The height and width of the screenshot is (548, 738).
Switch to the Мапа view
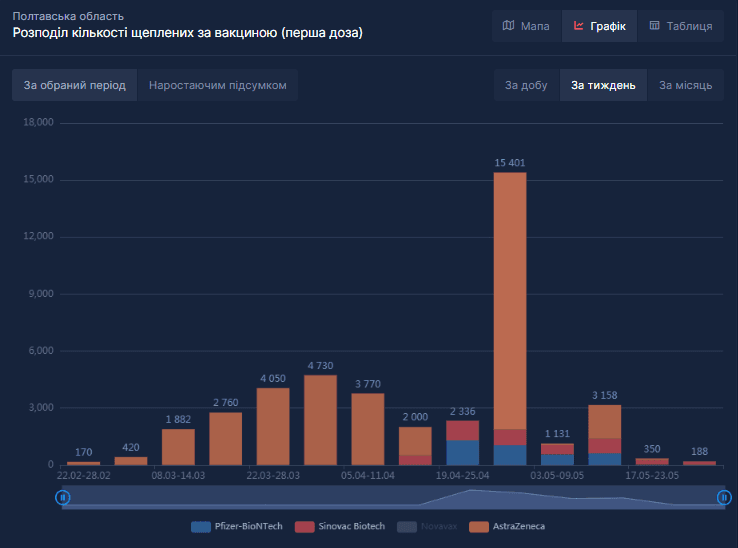click(527, 26)
